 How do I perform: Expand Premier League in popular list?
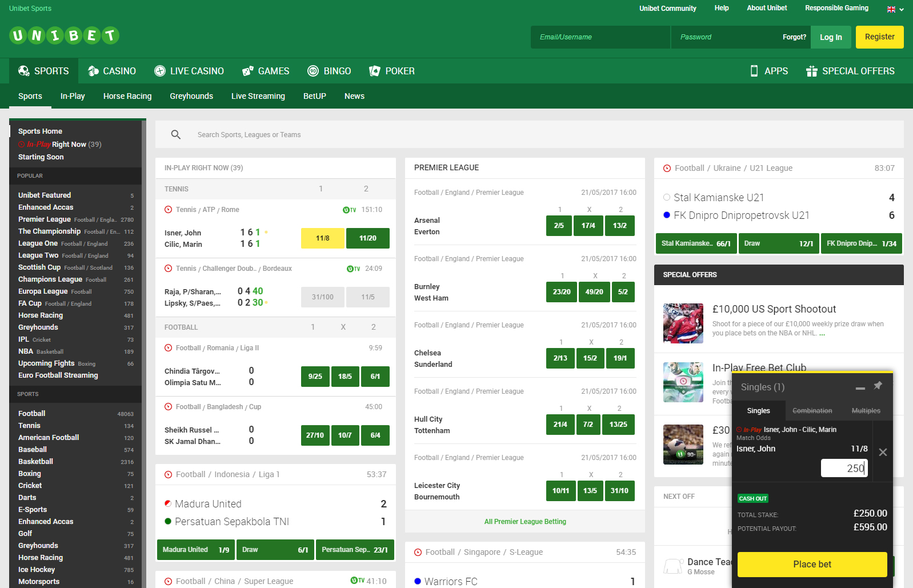tap(45, 219)
